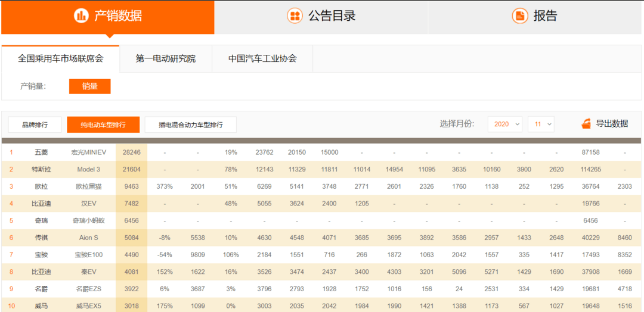Click cumulative total 36764

591,186
